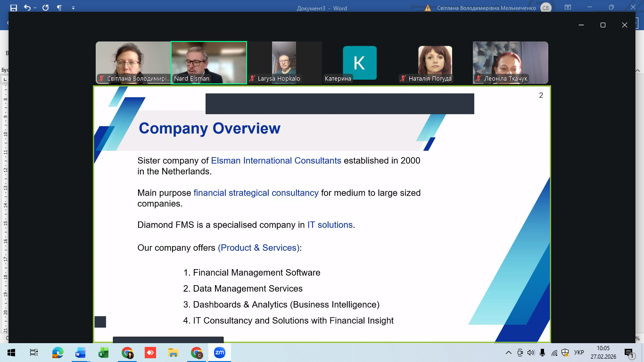The height and width of the screenshot is (362, 644).
Task: Select Леоніла Ткачук's video thumbnail
Action: 511,63
